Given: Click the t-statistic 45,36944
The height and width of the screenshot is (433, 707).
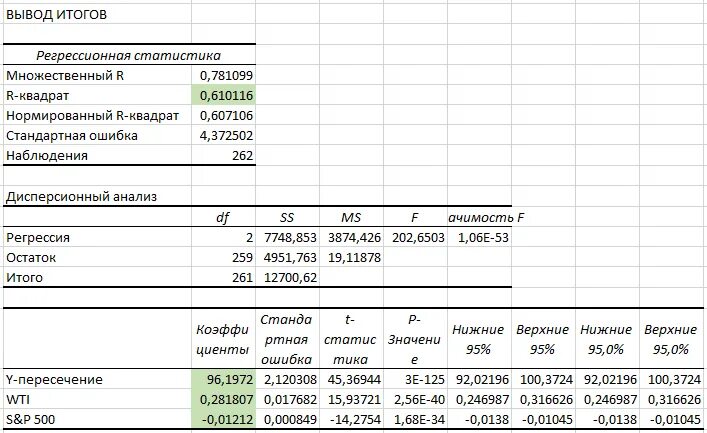Looking at the screenshot, I should (x=354, y=379).
